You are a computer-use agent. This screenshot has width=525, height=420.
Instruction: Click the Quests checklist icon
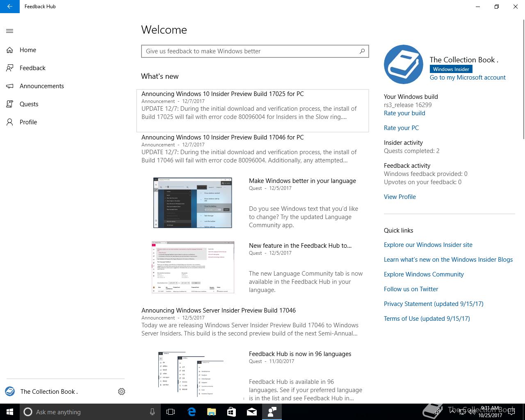tap(10, 104)
